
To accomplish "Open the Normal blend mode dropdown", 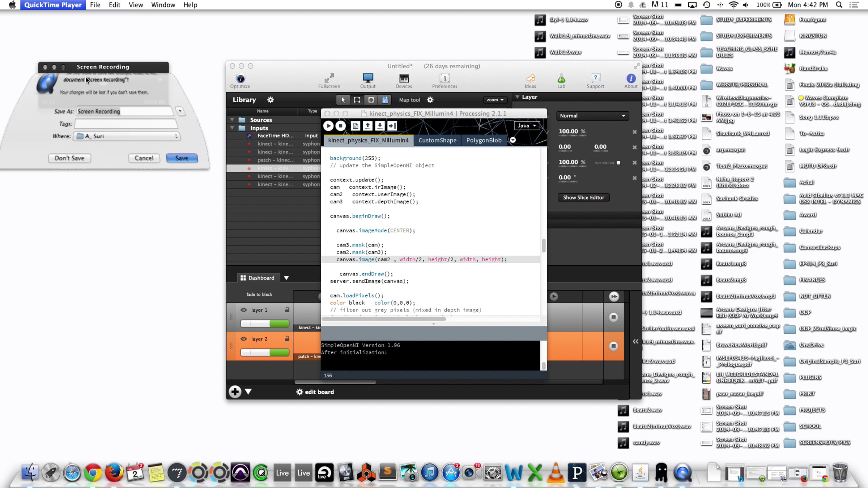I will point(592,116).
